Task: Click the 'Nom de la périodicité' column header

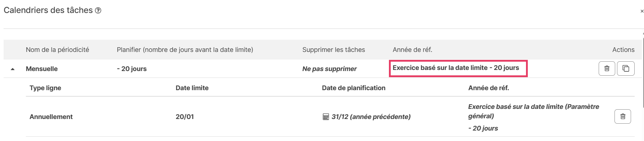Action: tap(58, 50)
